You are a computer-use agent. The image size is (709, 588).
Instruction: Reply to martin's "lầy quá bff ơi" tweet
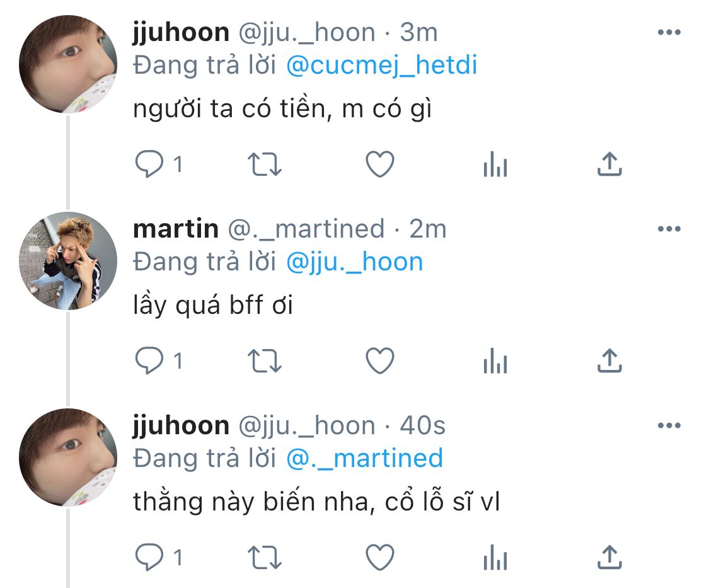[149, 361]
